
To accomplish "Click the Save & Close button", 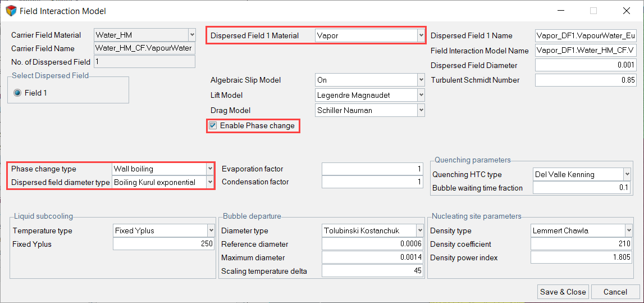I will (x=563, y=292).
